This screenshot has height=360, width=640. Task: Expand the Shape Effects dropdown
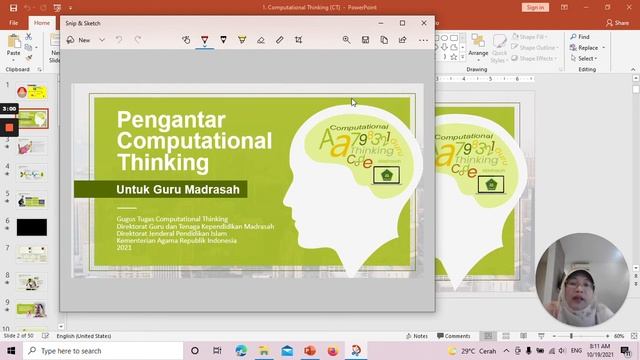click(534, 58)
